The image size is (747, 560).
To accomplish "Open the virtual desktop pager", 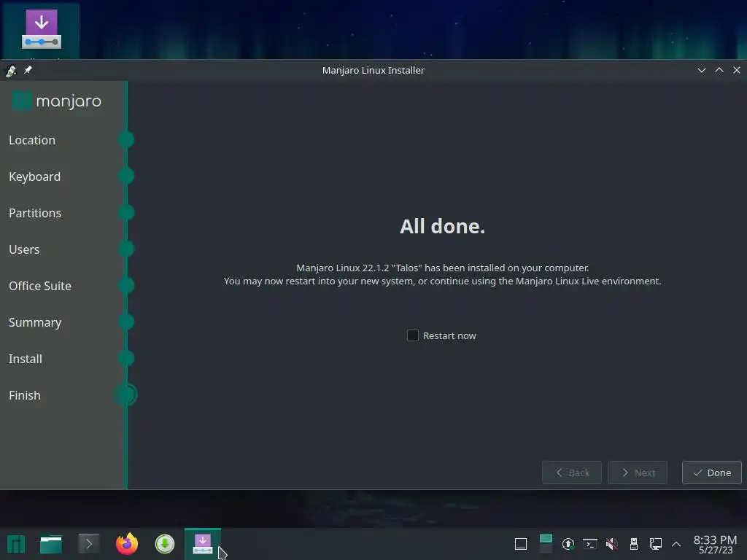I will (x=546, y=544).
